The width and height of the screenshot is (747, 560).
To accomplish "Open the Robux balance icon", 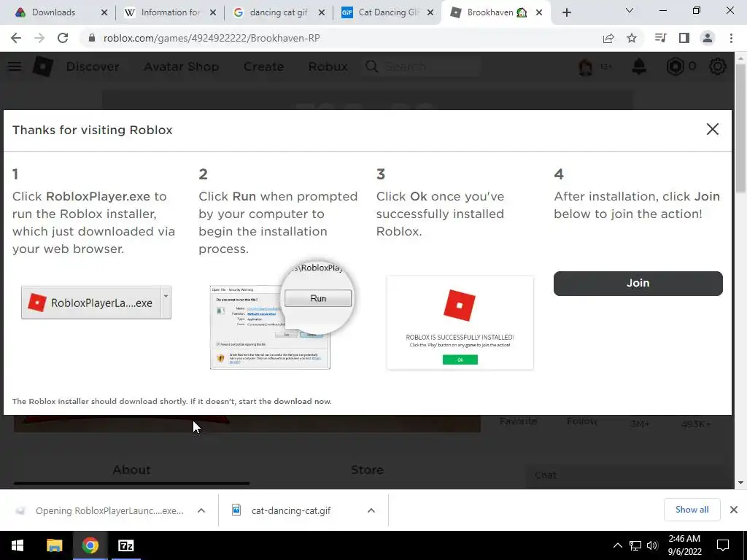I will point(675,66).
